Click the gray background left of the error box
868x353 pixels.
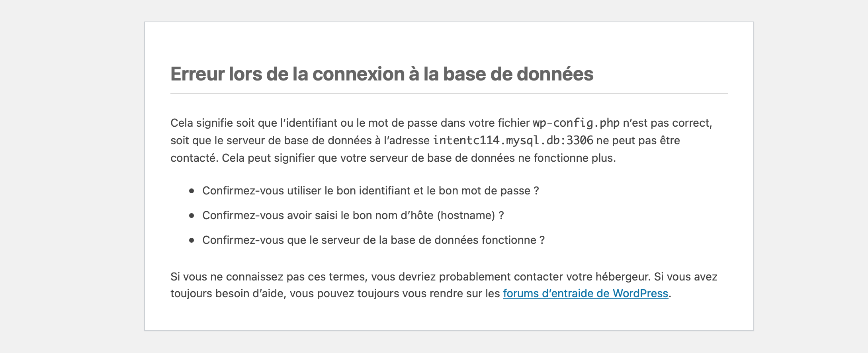coord(72,175)
